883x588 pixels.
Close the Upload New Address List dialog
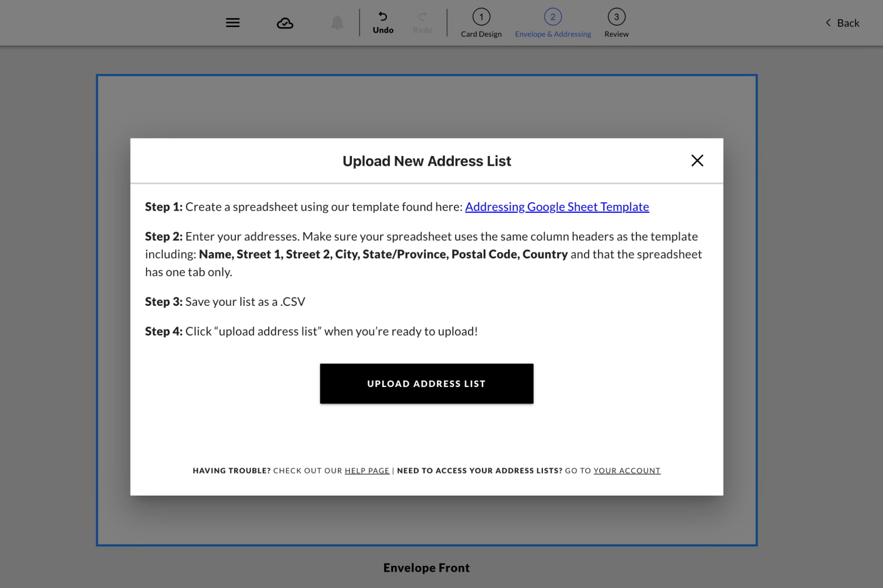tap(697, 161)
